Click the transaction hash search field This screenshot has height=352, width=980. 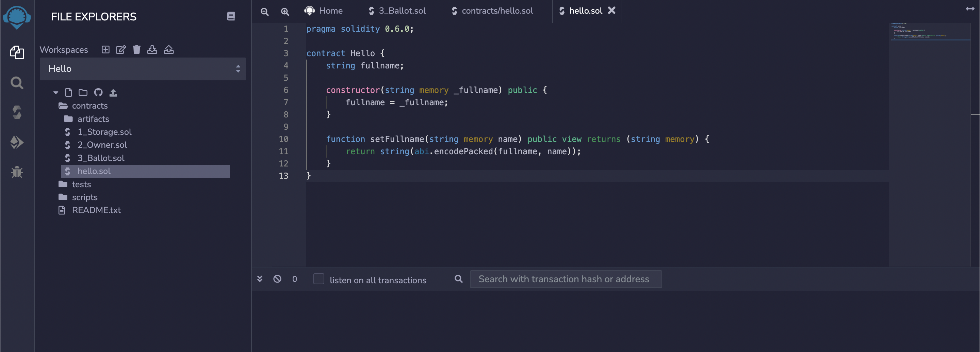pos(565,279)
